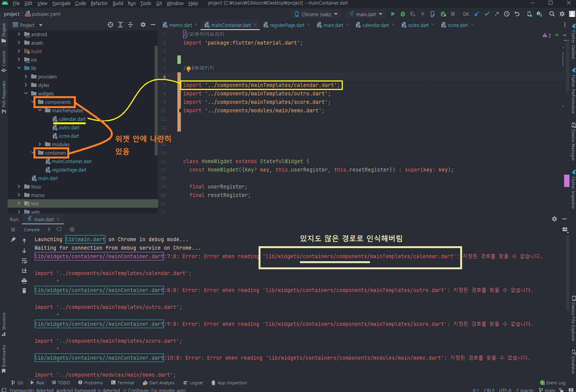Open the Commit side tool window
This screenshot has width=576, height=392.
click(4, 62)
